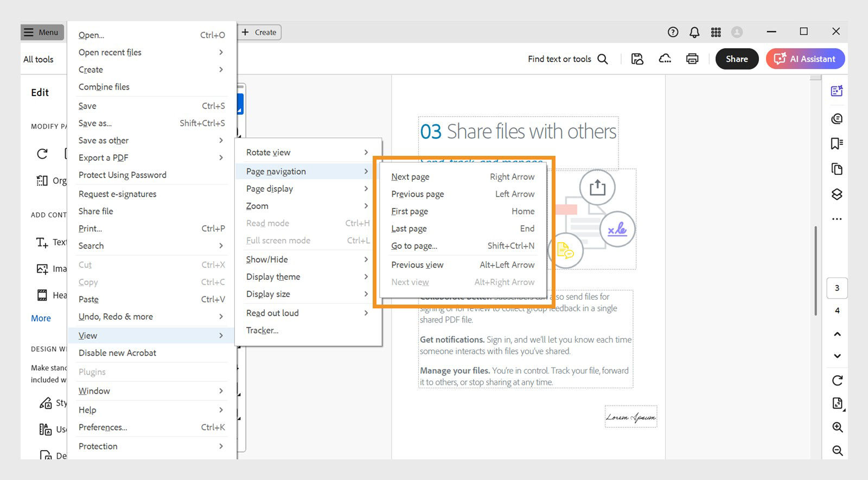Expand the Create submenu
Viewport: 868px width, 480px height.
tap(151, 70)
